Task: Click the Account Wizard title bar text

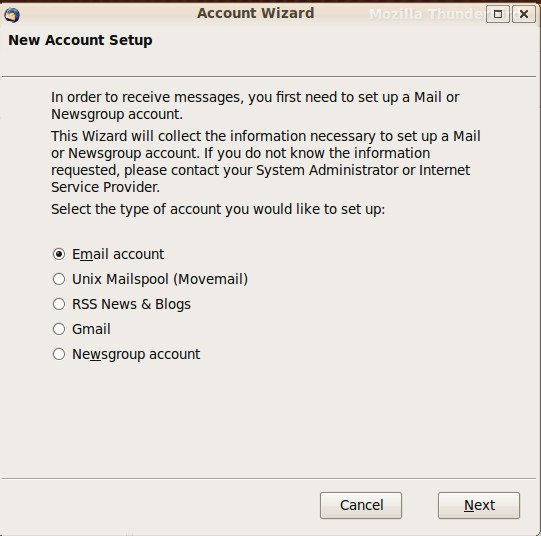Action: coord(256,13)
